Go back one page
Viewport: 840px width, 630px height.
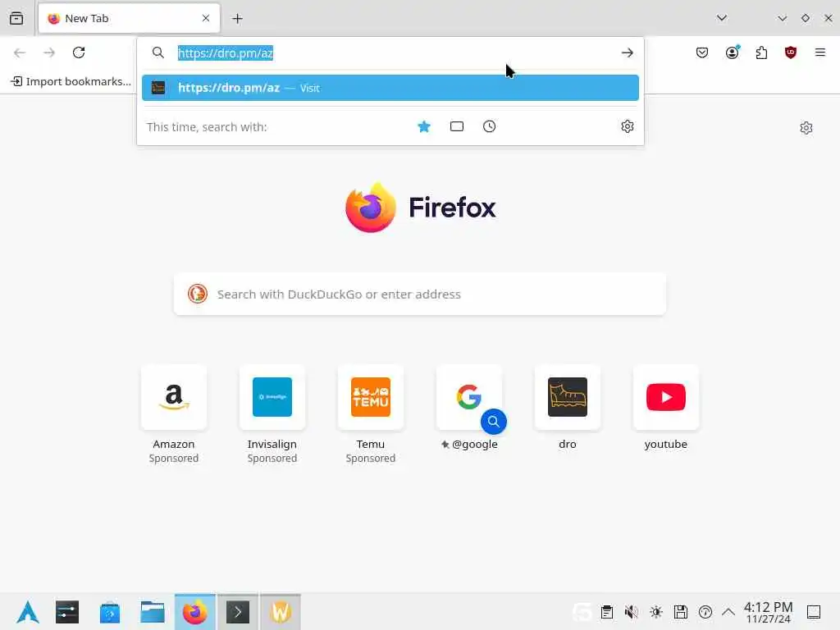coord(20,52)
